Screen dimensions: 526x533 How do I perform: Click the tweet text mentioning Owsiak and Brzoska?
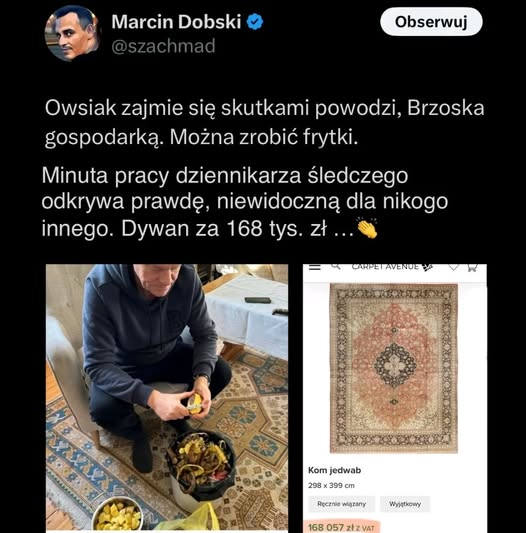tap(264, 123)
